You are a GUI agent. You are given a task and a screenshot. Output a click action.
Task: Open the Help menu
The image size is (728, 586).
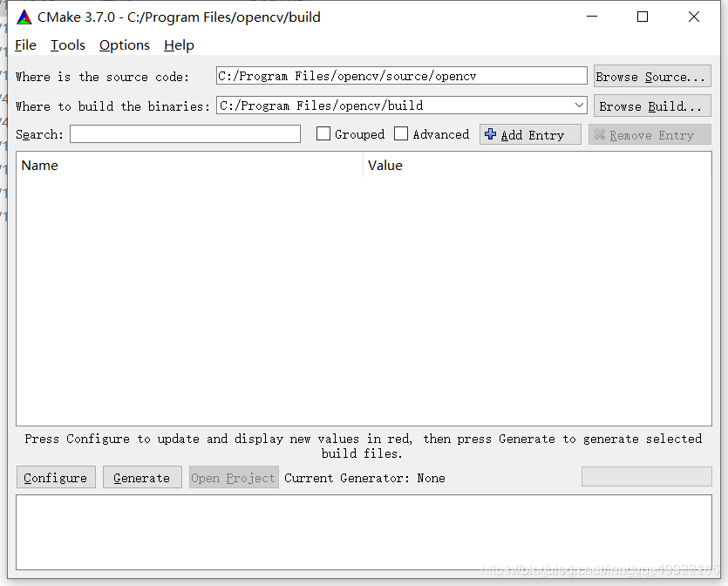[x=179, y=45]
